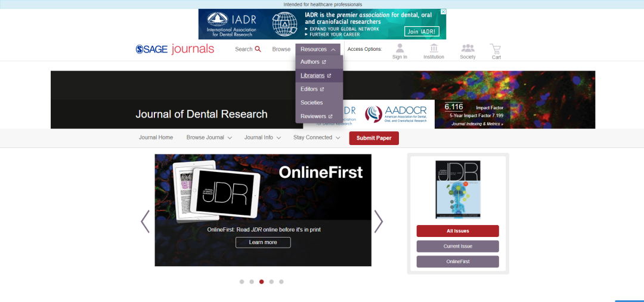Screen dimensions: 644x302
Task: Click the All Issues button
Action: [457, 231]
